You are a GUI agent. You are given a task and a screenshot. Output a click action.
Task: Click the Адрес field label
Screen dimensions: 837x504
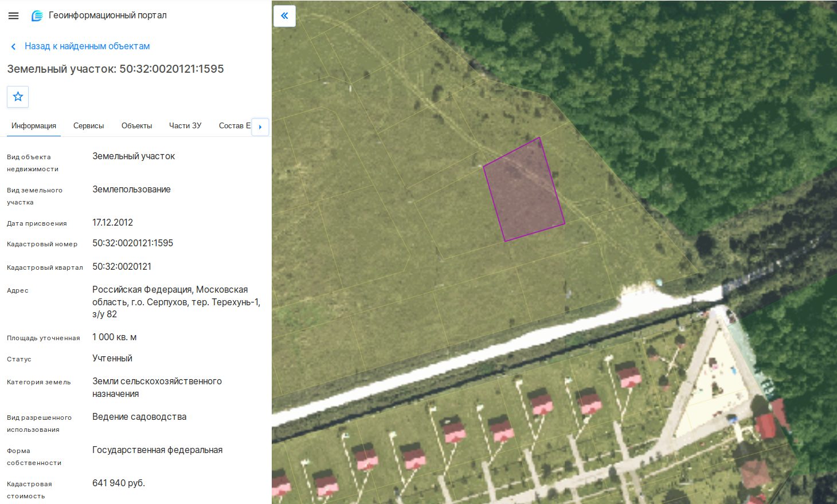coord(18,291)
